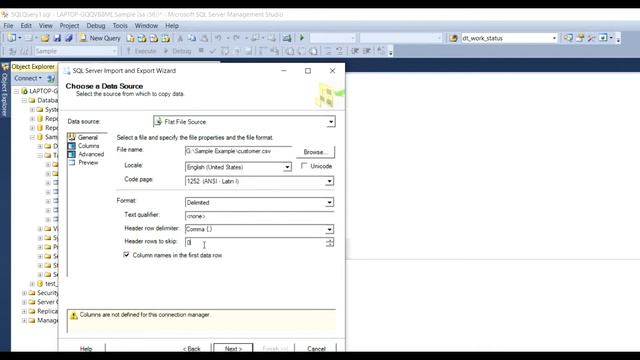Open the Window menu

pos(146,25)
